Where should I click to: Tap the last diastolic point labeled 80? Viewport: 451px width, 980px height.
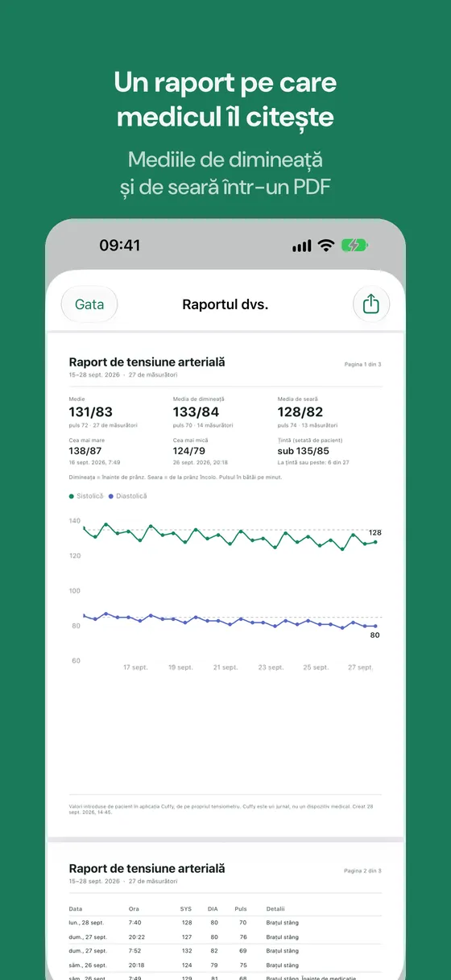click(375, 626)
